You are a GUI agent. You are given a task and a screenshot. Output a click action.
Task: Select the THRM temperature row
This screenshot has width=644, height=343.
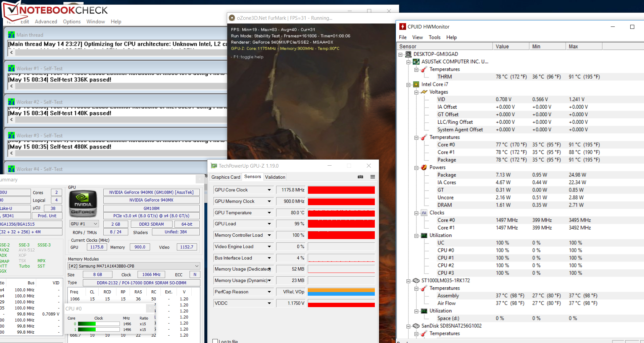520,77
